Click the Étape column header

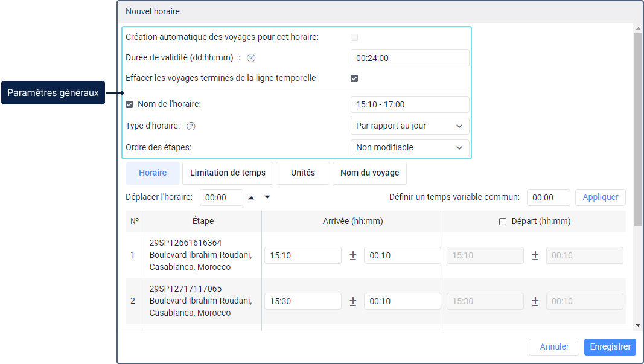point(203,221)
